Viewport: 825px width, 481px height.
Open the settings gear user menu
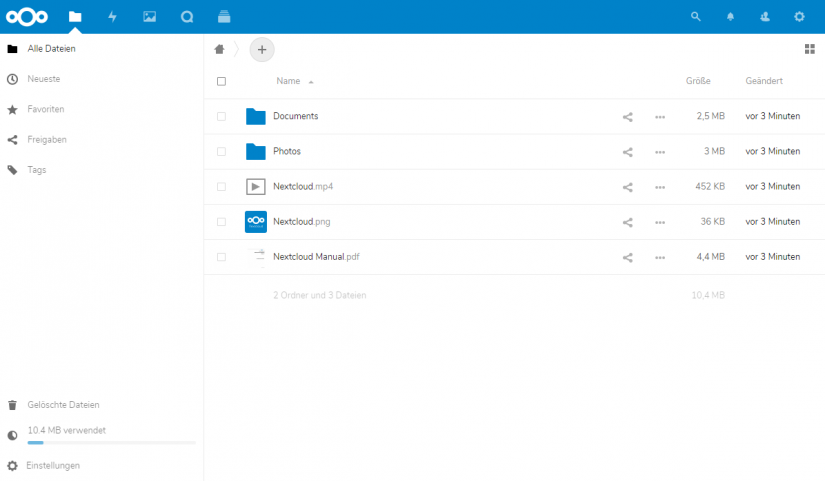(x=799, y=17)
